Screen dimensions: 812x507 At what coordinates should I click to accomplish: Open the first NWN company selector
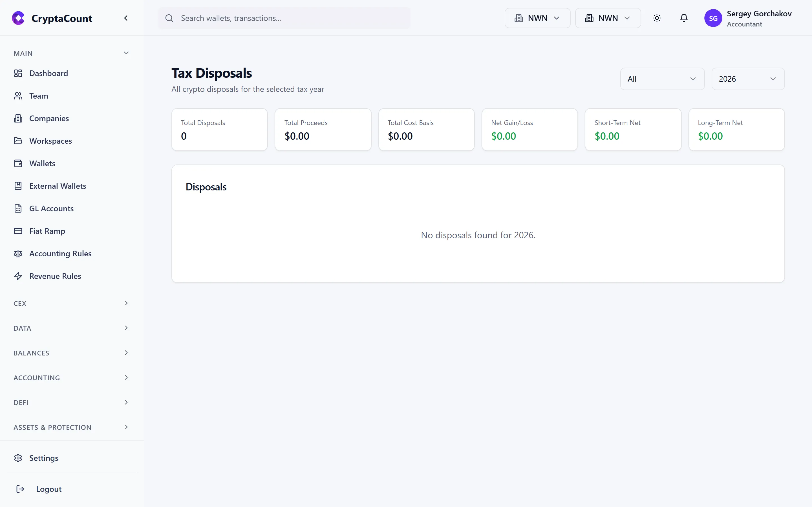click(x=537, y=18)
